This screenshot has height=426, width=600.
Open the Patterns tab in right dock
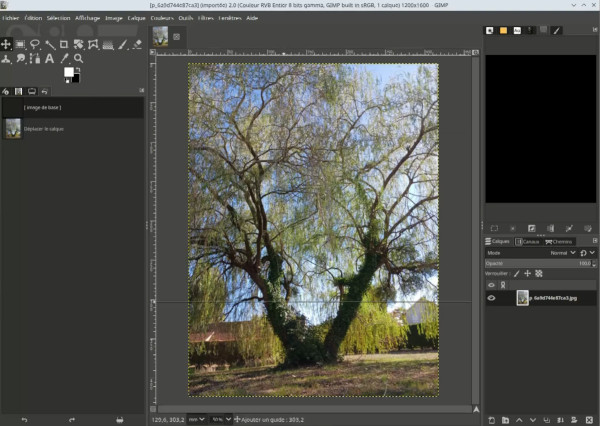[503, 31]
